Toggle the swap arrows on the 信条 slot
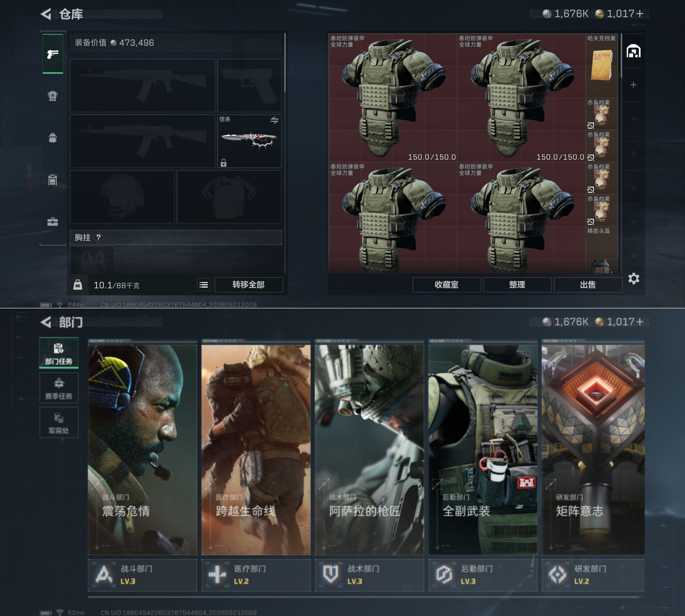This screenshot has width=685, height=616. pos(274,120)
